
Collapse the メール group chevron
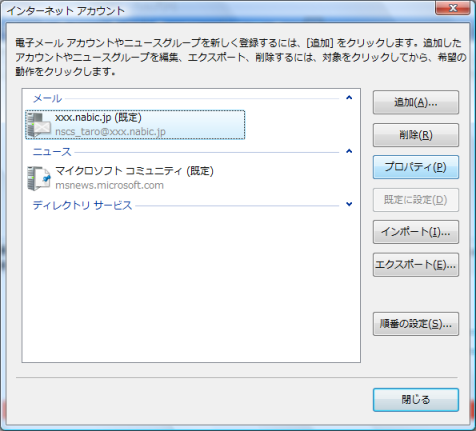click(349, 98)
